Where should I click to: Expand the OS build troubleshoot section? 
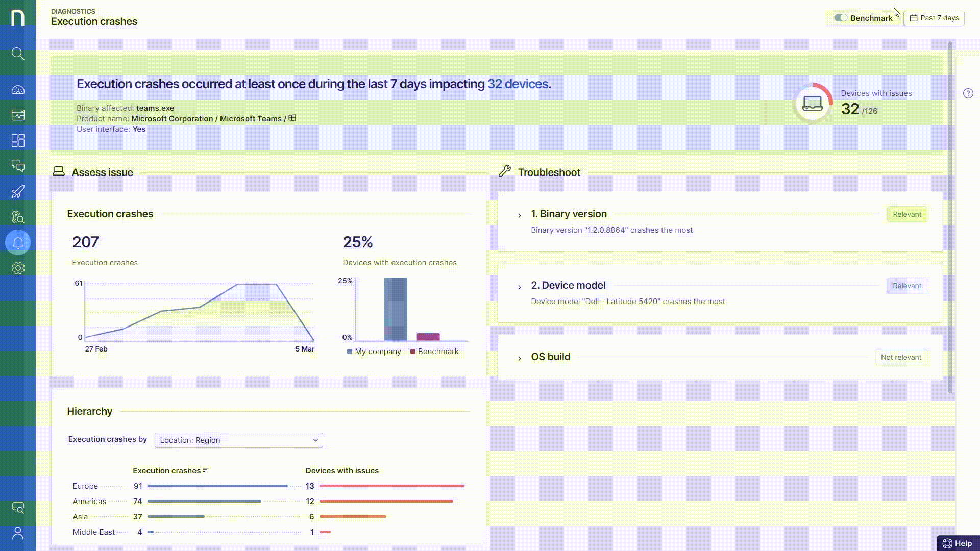pyautogui.click(x=520, y=359)
